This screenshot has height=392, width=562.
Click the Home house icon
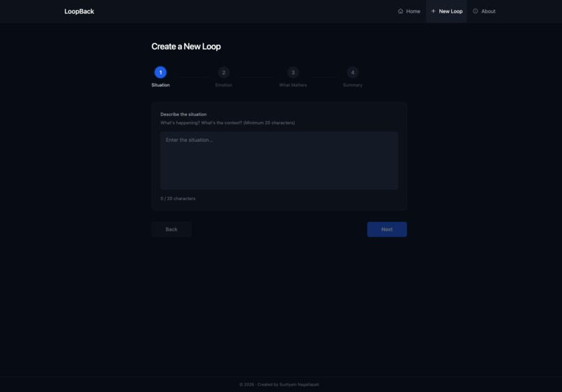(400, 11)
